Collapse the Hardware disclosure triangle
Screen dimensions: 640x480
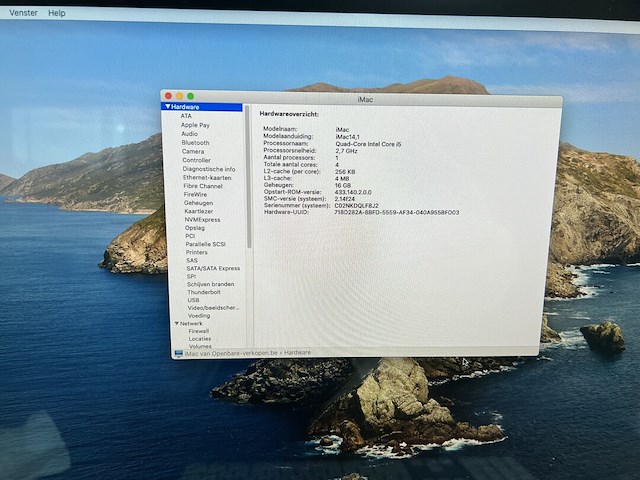[168, 106]
